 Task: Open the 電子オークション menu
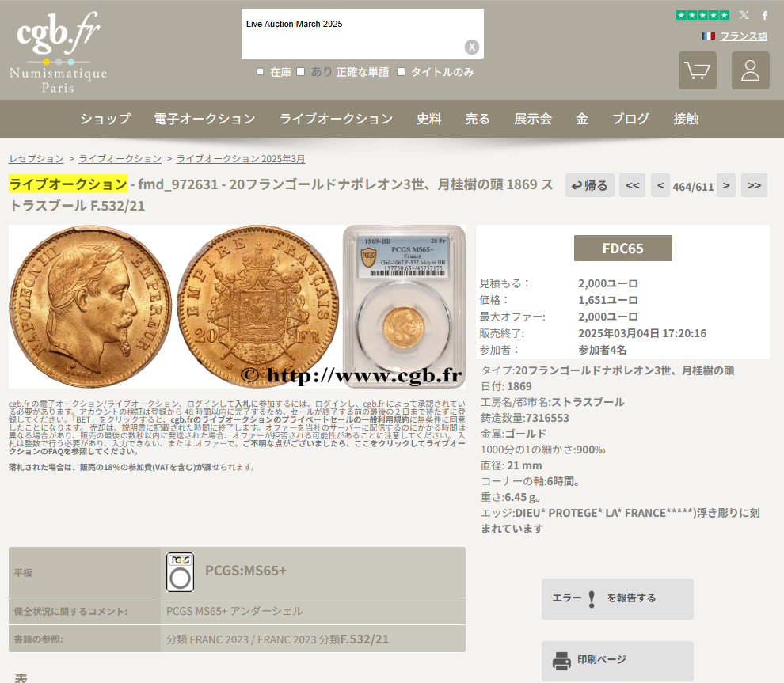pos(204,119)
